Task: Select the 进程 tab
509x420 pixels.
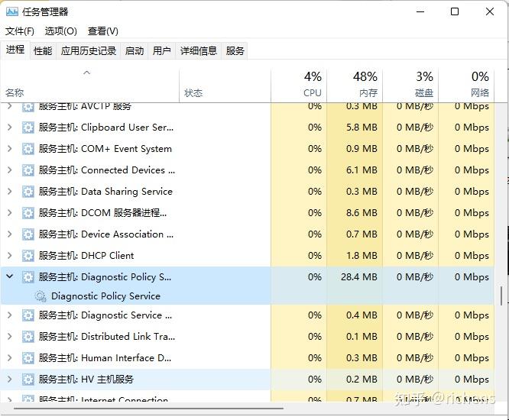Action: click(x=15, y=50)
